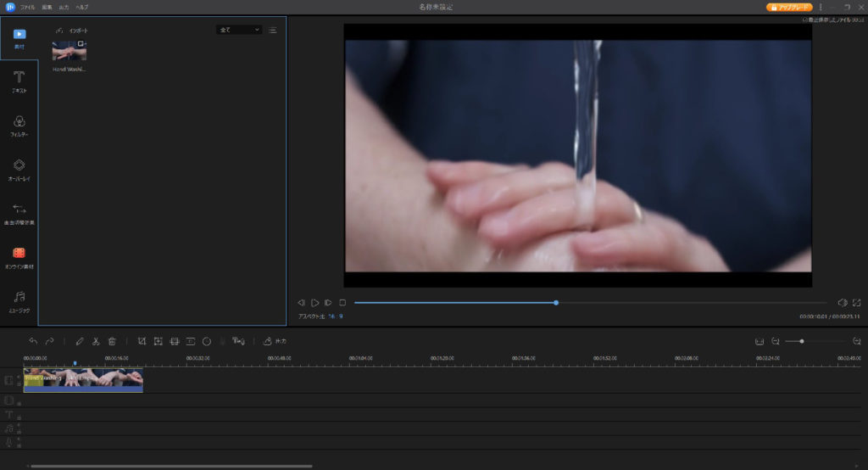The image size is (868, 470).
Task: Click the overlay track icon
Action: (8, 400)
